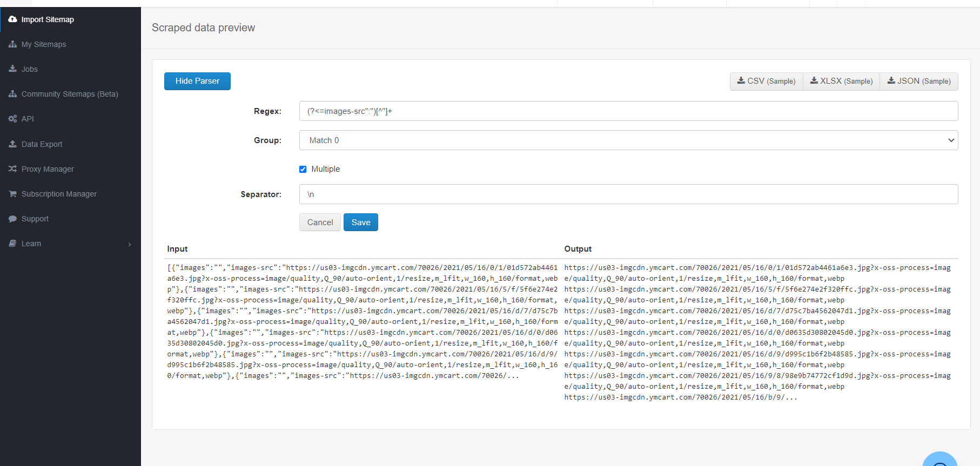
Task: Open the Learn menu item
Action: click(x=31, y=244)
